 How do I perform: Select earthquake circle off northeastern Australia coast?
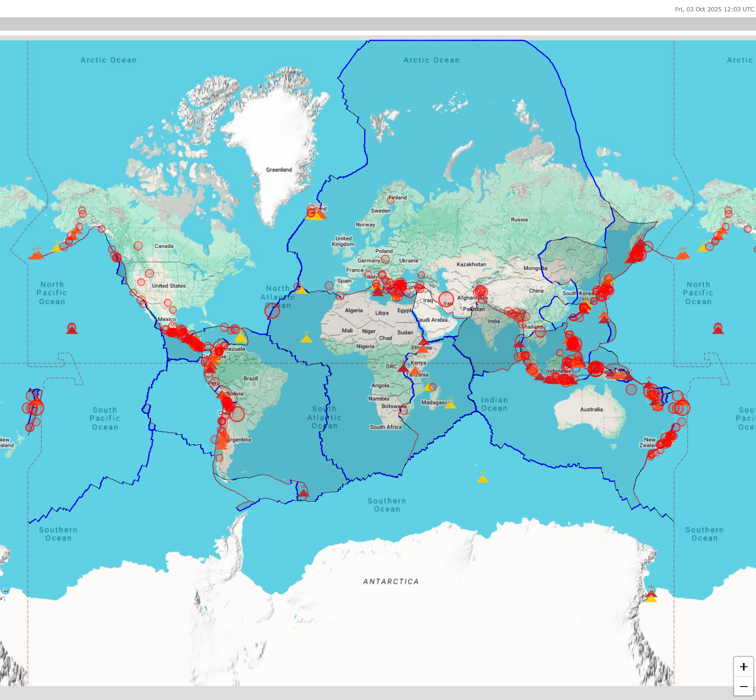coord(631,389)
